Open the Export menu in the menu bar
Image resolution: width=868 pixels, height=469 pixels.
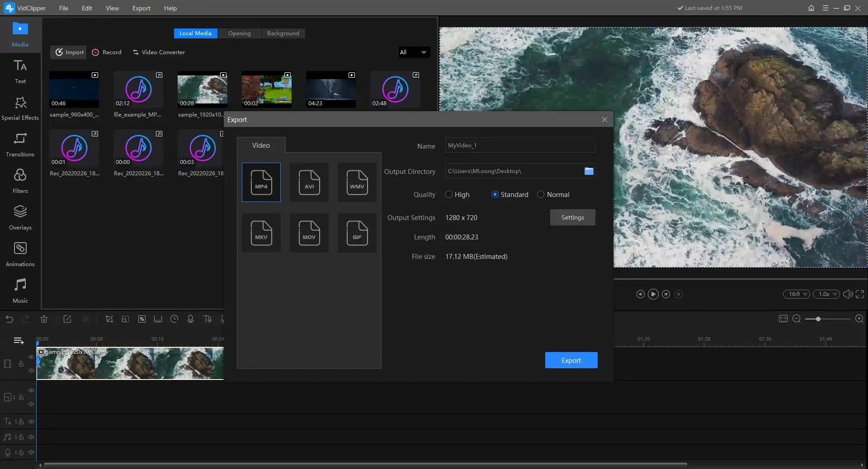(x=142, y=8)
